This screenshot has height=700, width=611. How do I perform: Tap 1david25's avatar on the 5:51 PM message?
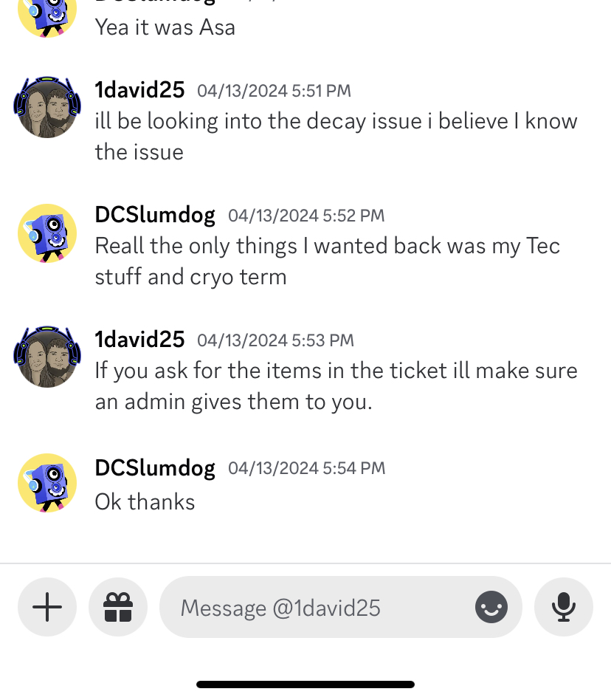tap(47, 107)
